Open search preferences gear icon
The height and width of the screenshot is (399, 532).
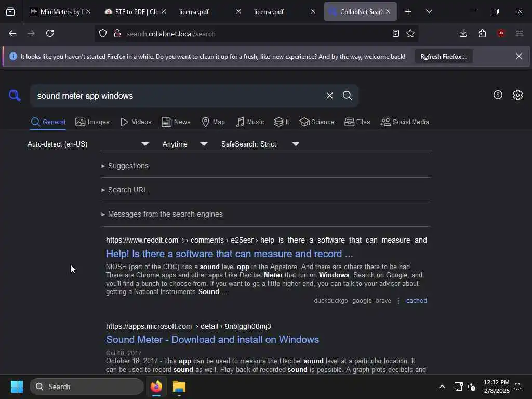(x=518, y=95)
